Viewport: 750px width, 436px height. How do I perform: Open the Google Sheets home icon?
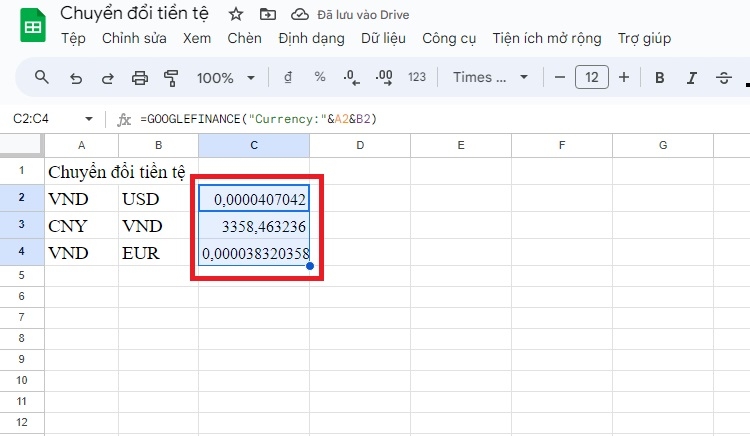(33, 26)
